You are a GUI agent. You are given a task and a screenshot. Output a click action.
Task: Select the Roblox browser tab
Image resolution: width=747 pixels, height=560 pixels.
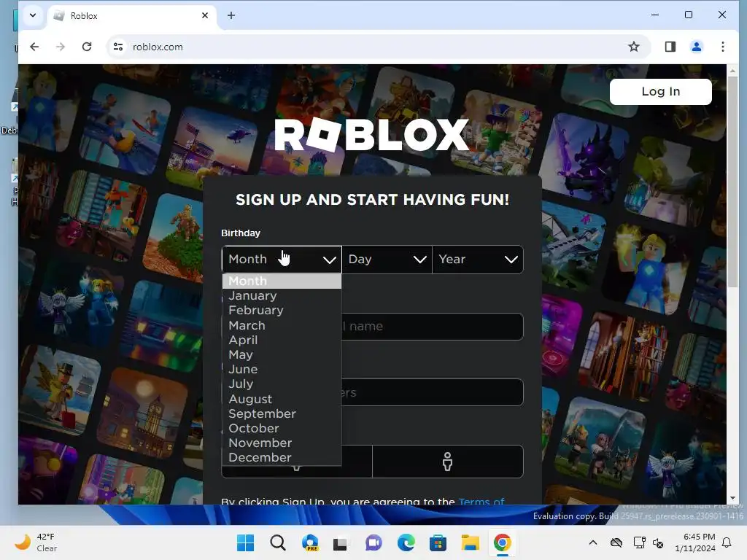point(131,16)
